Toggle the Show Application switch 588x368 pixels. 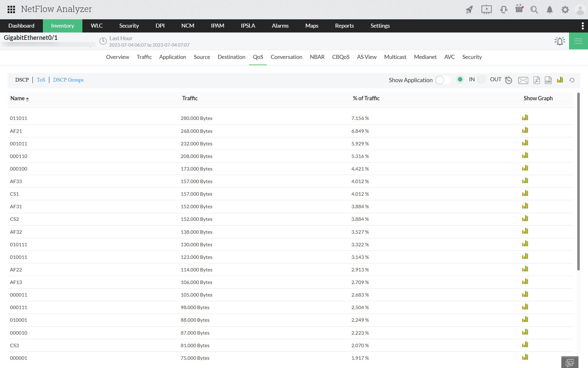443,80
